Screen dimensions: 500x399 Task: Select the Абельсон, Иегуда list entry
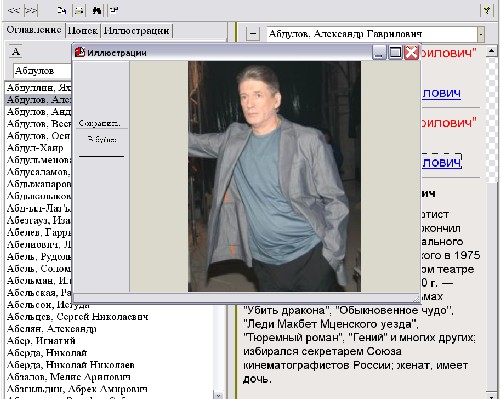tap(48, 304)
